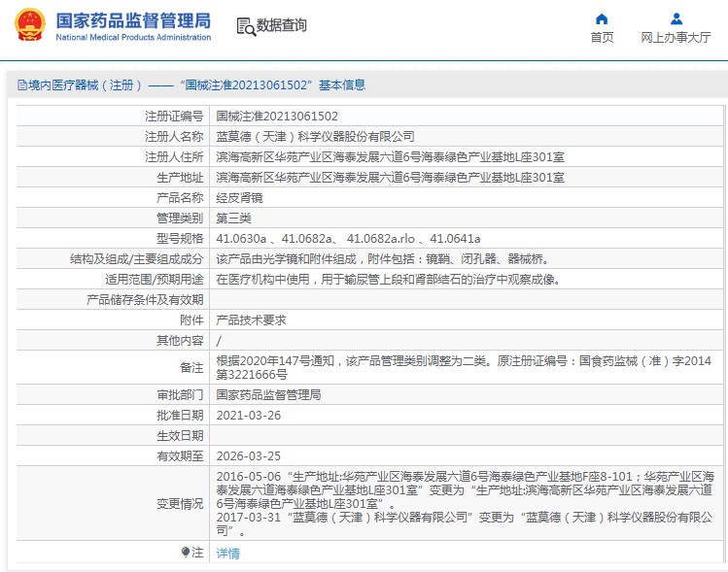Click the house icon above 首页

pyautogui.click(x=602, y=18)
